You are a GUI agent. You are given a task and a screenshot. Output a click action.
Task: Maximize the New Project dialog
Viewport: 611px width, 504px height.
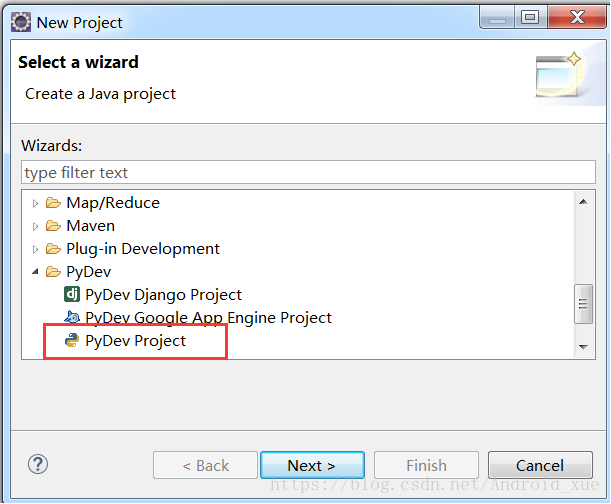coord(530,18)
